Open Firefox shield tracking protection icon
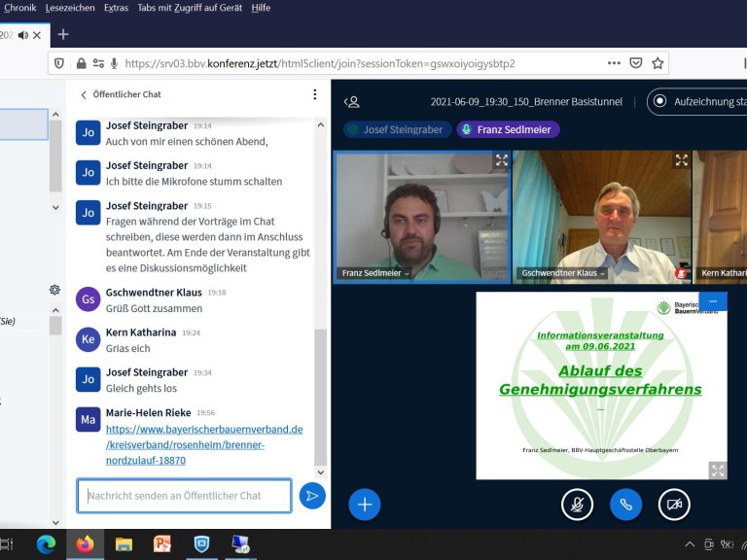 click(x=59, y=63)
